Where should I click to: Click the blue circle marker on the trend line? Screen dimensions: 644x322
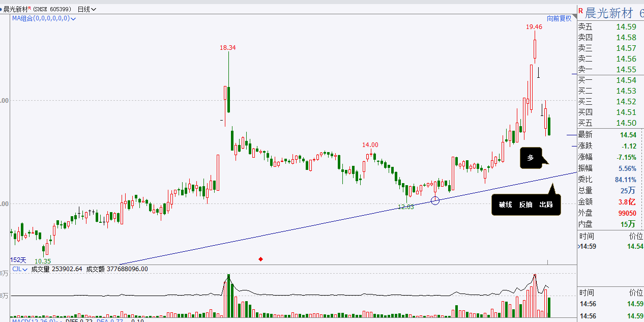[x=435, y=200]
